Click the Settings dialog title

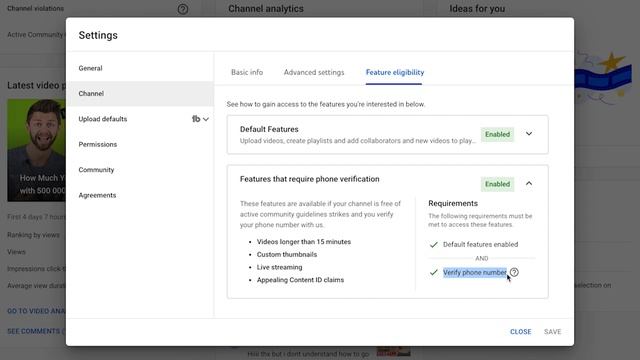98,35
